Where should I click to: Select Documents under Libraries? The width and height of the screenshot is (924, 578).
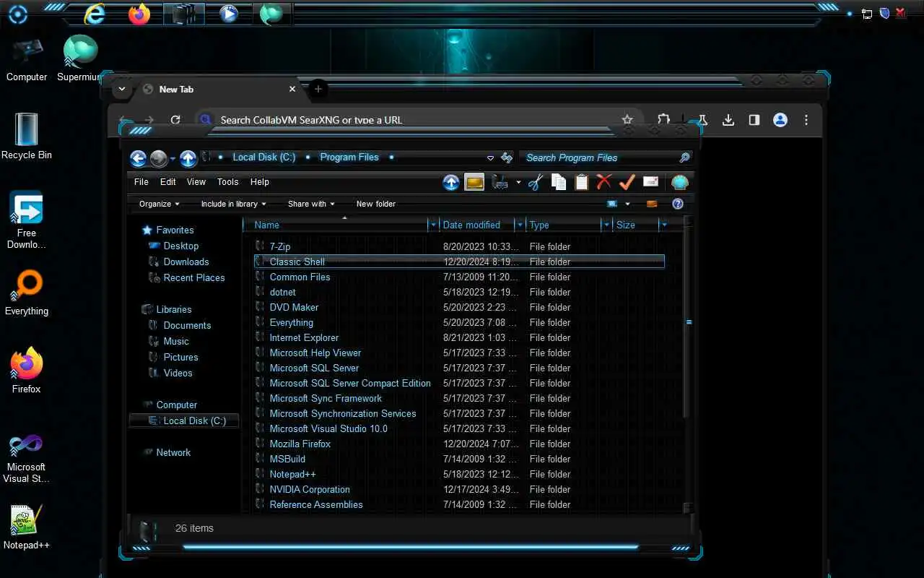[x=187, y=325]
